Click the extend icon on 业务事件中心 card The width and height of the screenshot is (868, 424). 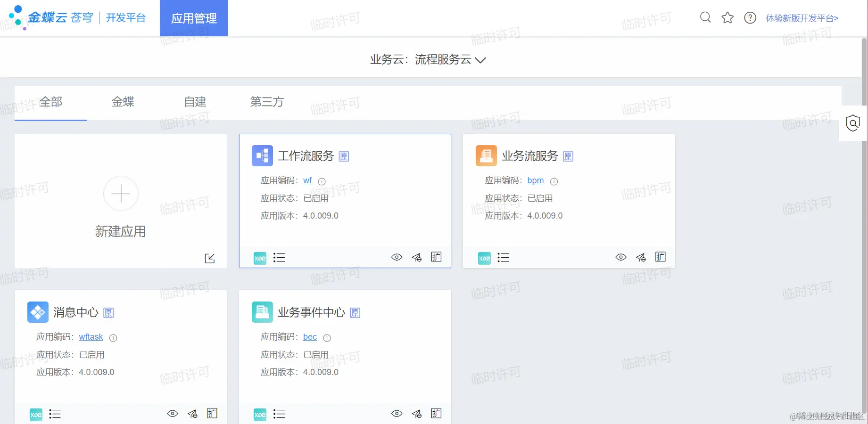(x=437, y=413)
